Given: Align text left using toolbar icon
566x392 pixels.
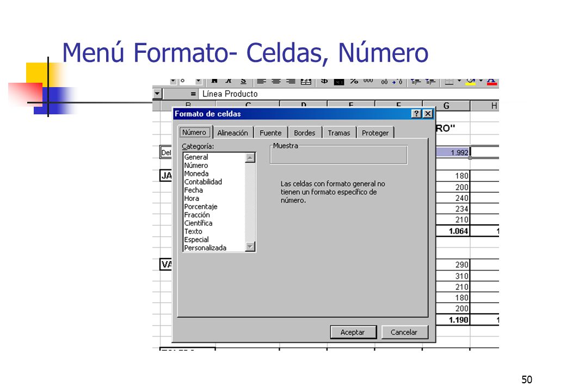Looking at the screenshot, I should (x=261, y=82).
